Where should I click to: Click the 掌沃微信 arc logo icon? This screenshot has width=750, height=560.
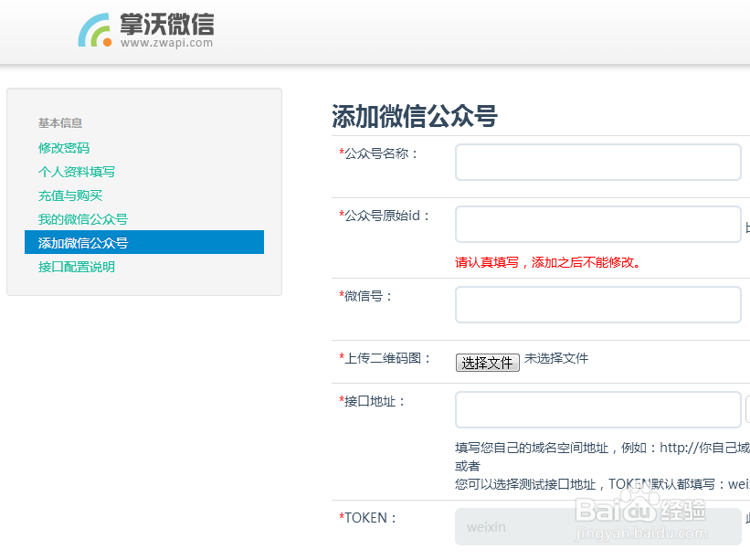95,30
